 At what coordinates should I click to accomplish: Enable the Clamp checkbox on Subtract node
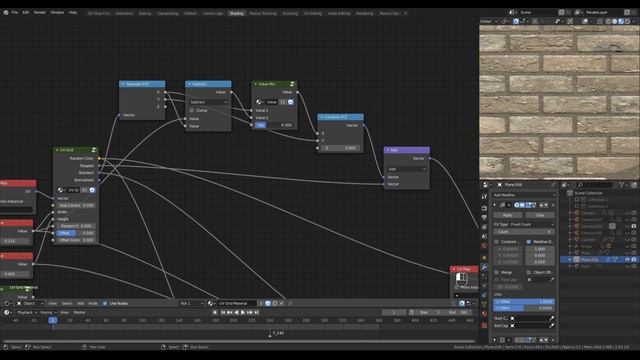(x=192, y=110)
